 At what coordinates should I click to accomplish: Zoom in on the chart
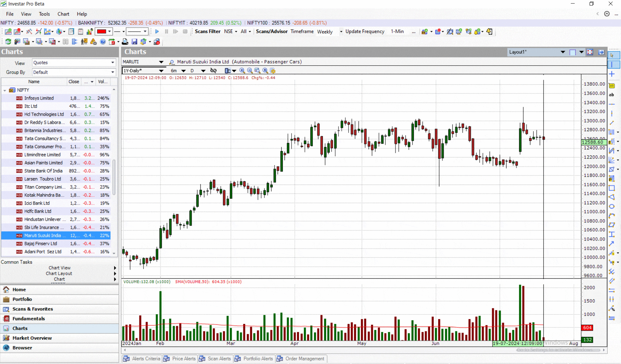[x=242, y=71]
